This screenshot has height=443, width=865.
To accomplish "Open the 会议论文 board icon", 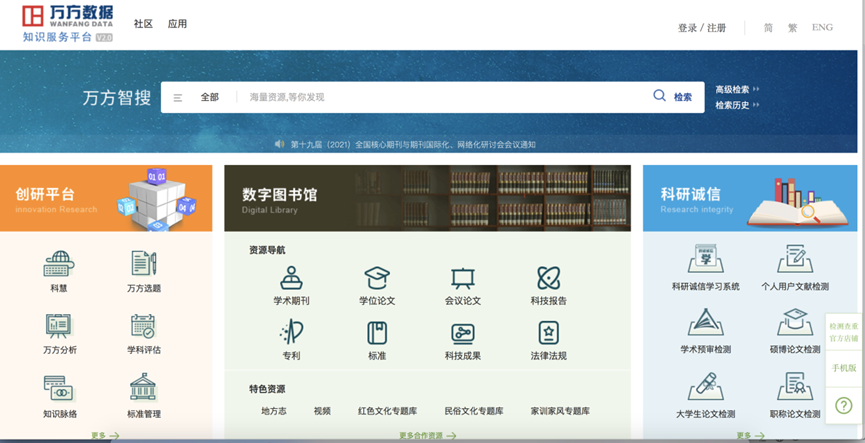I will click(463, 278).
